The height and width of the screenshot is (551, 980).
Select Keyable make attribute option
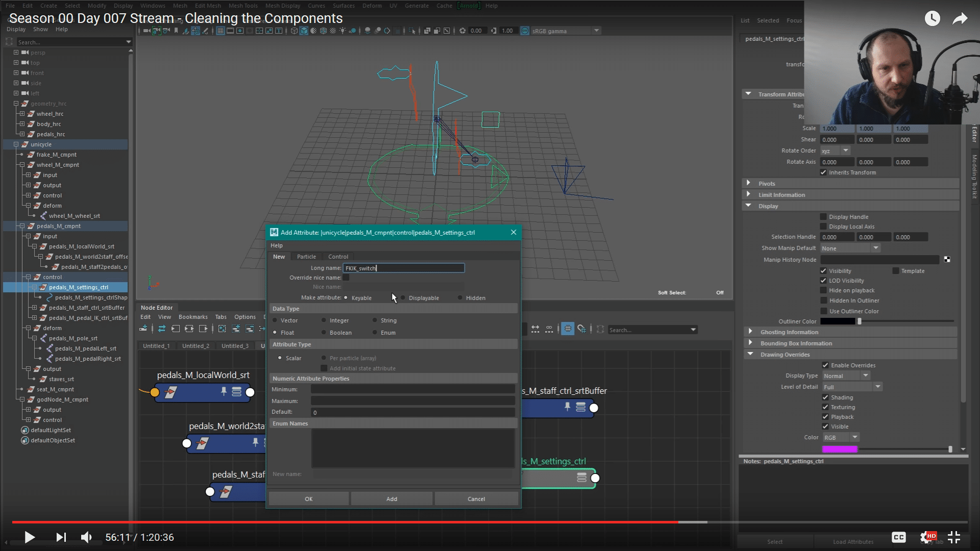(x=346, y=297)
